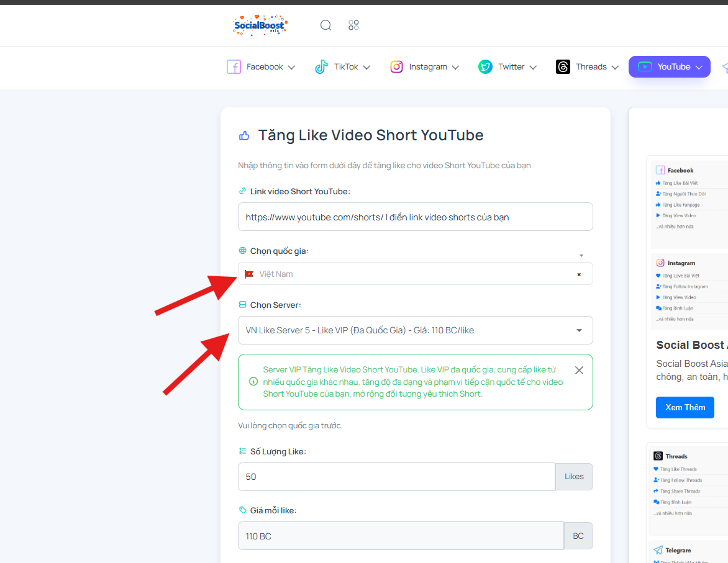Click the list icon beside Số Lượng Like
728x563 pixels.
click(x=242, y=451)
